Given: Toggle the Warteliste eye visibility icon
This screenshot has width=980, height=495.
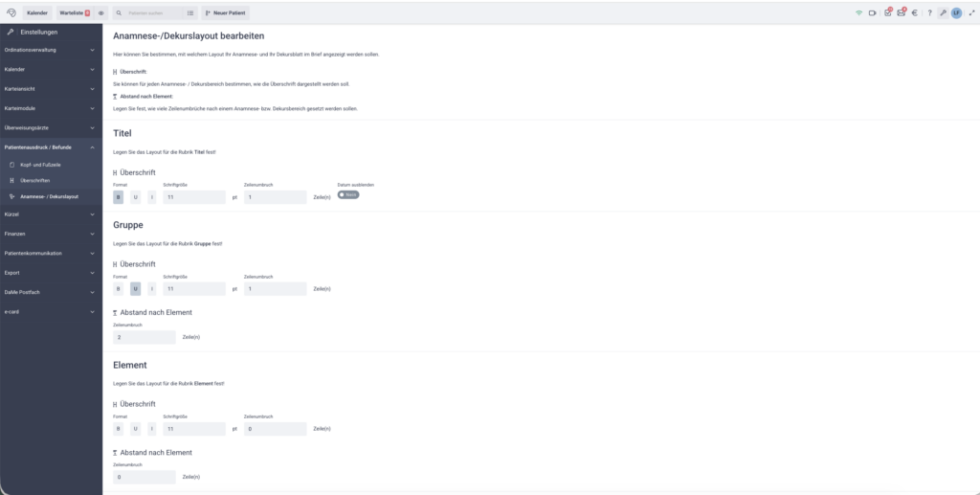Looking at the screenshot, I should click(x=101, y=12).
